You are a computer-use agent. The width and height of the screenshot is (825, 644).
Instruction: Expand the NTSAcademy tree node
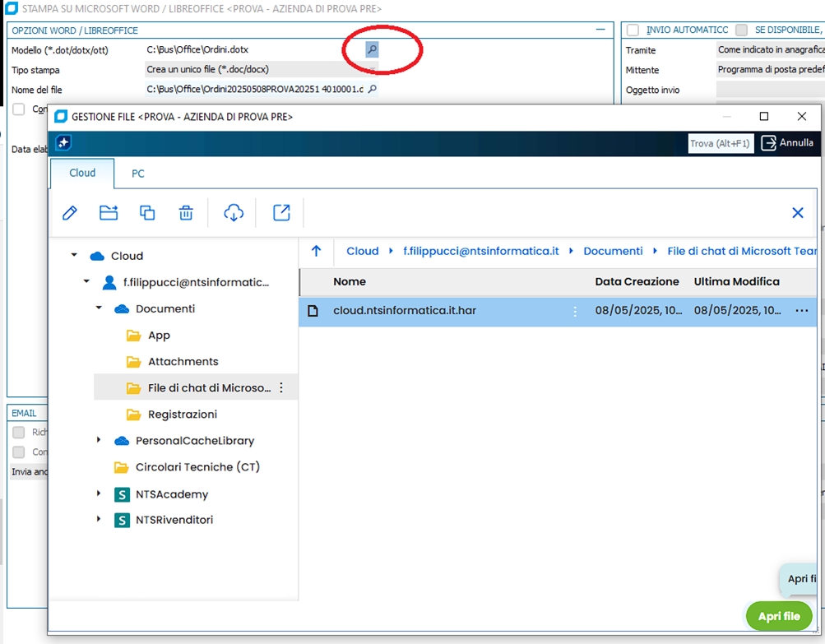coord(99,494)
